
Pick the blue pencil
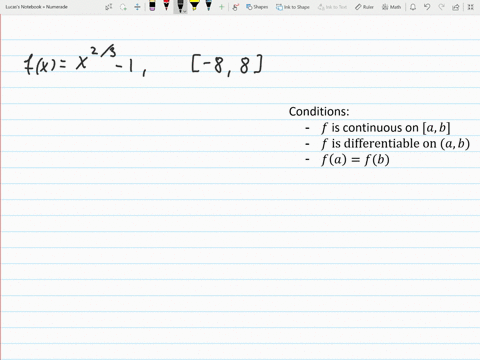pyautogui.click(x=209, y=6)
